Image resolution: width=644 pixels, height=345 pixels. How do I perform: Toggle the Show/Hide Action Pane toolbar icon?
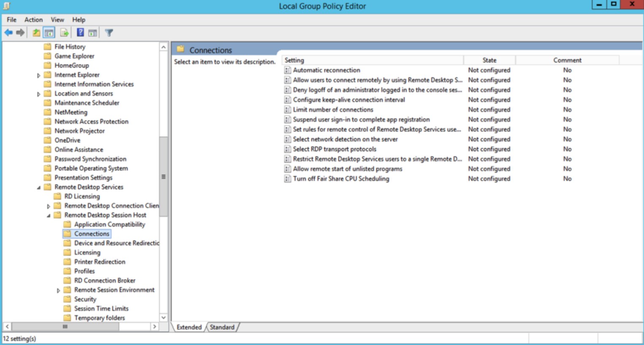pos(93,33)
